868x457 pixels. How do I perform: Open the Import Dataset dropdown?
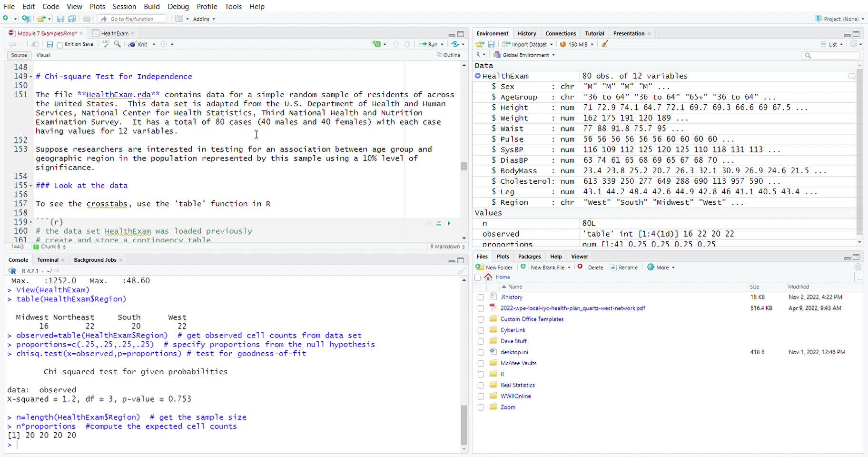tap(528, 44)
